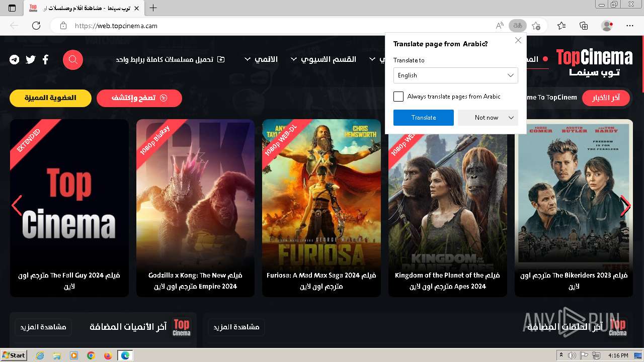Open Collections icon in toolbar
The width and height of the screenshot is (644, 362).
pos(584,26)
